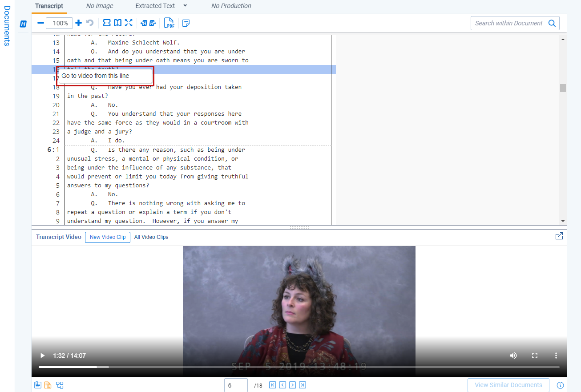Viewport: 581px width, 392px height.
Task: Fit document to height
Action: coord(117,23)
